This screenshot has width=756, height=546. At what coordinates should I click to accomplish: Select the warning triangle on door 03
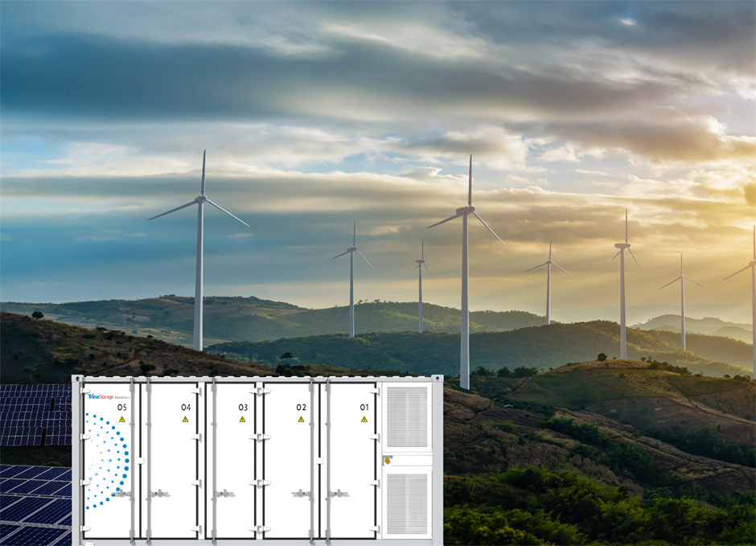coord(242,419)
